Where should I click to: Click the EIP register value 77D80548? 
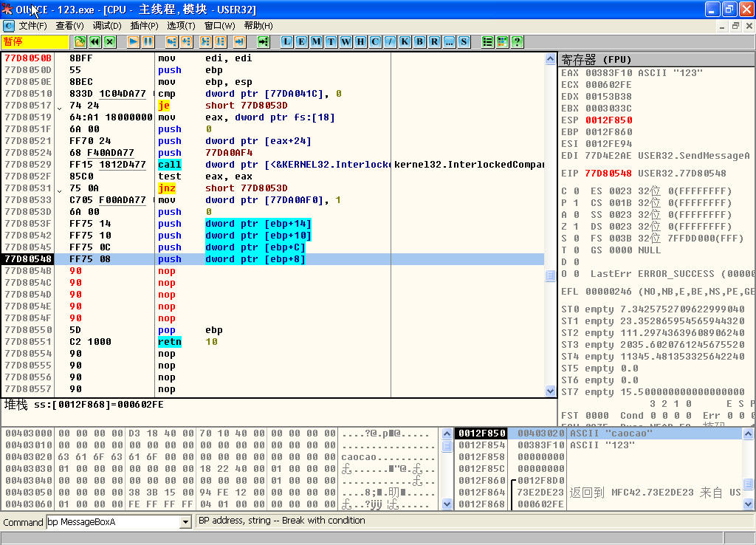(x=603, y=174)
